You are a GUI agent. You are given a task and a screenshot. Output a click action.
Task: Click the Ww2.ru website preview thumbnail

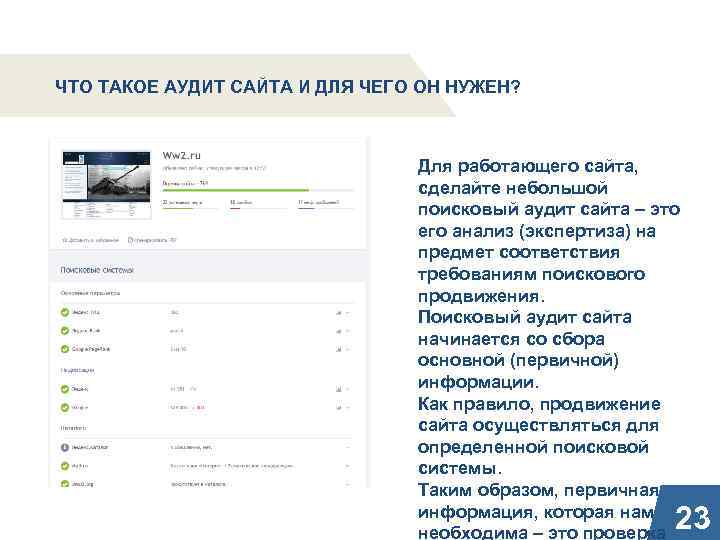pos(107,185)
